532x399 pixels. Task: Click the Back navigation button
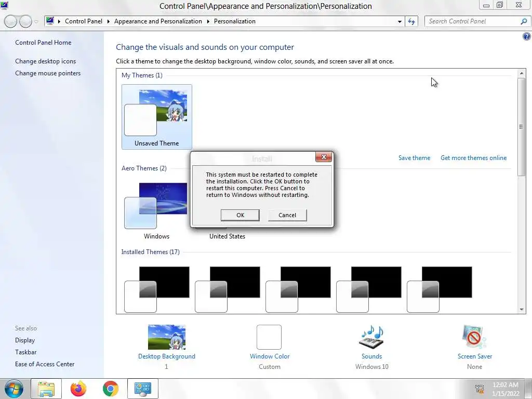tap(10, 22)
